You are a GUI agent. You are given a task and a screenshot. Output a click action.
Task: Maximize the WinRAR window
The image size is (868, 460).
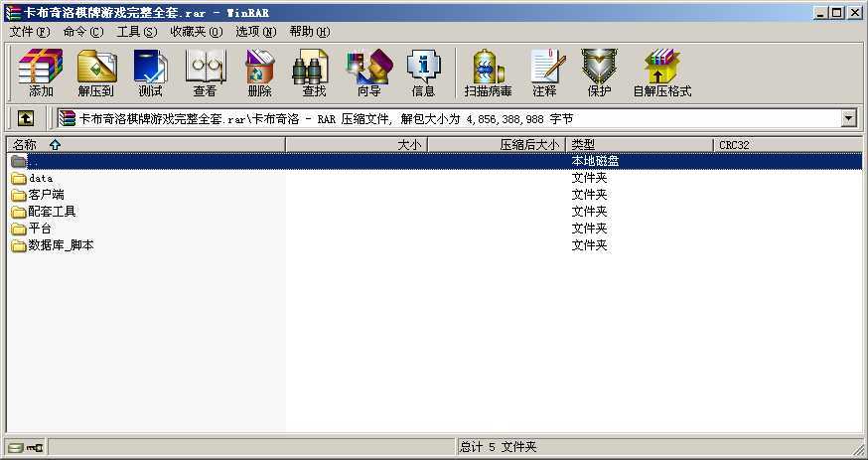(x=837, y=13)
